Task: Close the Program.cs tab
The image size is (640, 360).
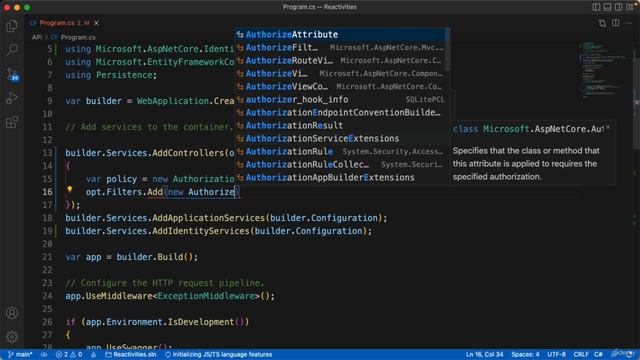Action: pos(96,23)
